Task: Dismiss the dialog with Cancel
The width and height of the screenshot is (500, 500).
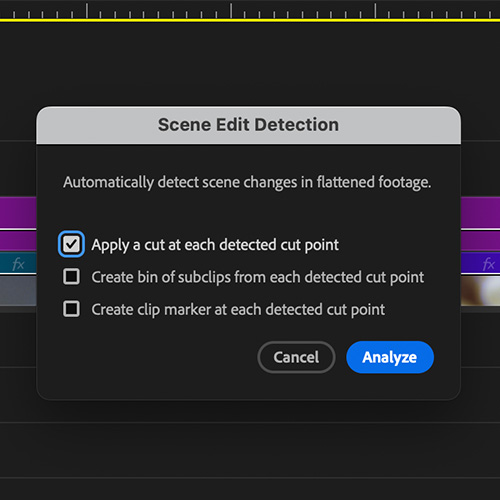Action: (x=296, y=357)
